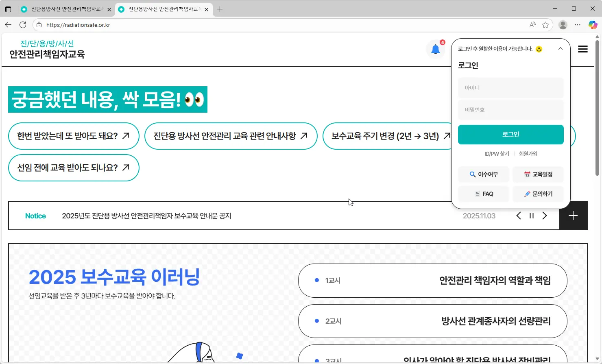
Task: Click the plus button to expand notices
Action: (573, 216)
